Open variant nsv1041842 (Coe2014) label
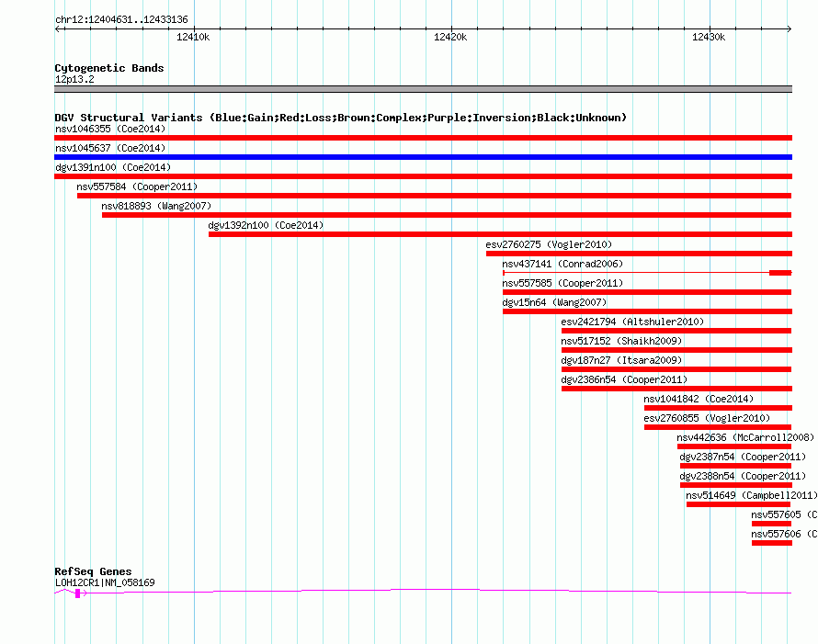818x644 pixels. (x=699, y=399)
